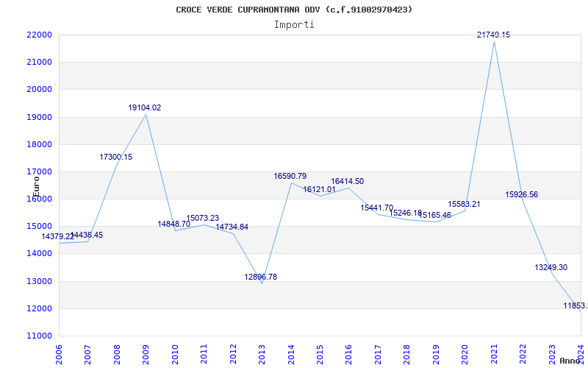The width and height of the screenshot is (588, 368).
Task: Click the y-axis tick 20000
Action: (x=39, y=90)
